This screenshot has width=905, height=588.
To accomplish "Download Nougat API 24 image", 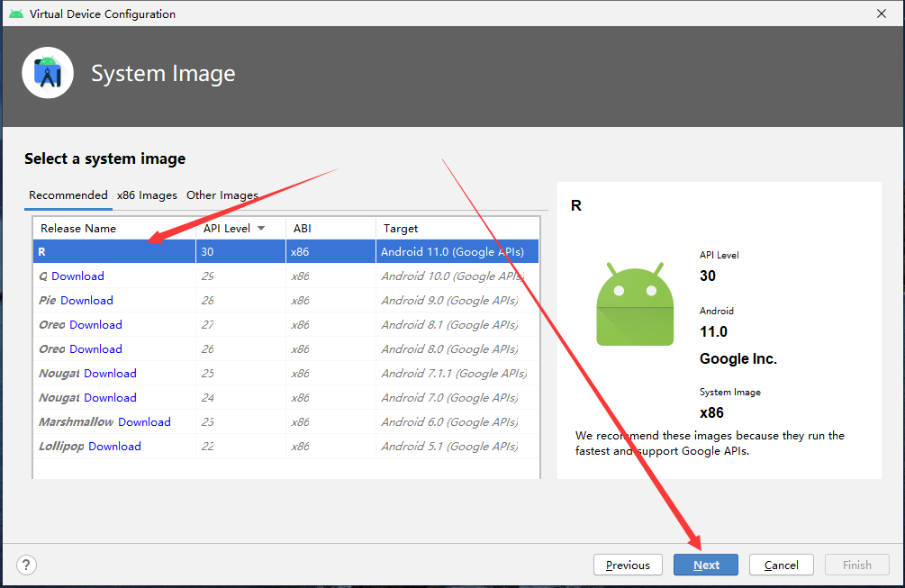I will [x=110, y=397].
